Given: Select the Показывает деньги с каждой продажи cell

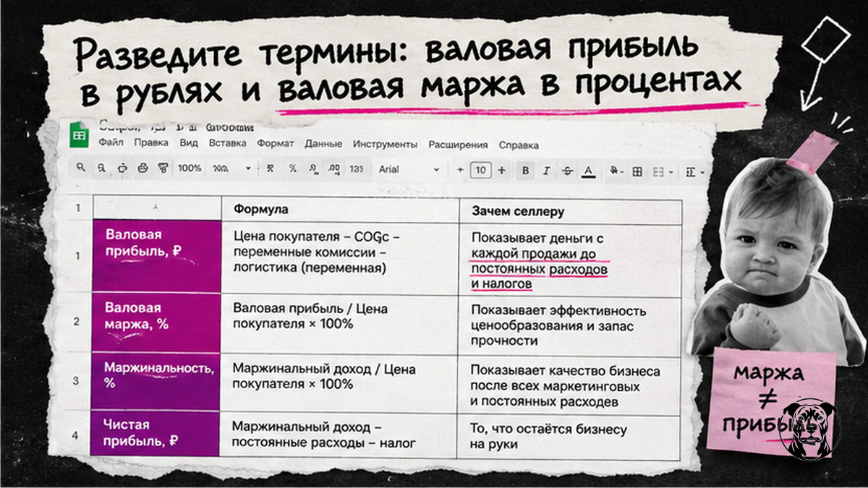Looking at the screenshot, I should 569,260.
